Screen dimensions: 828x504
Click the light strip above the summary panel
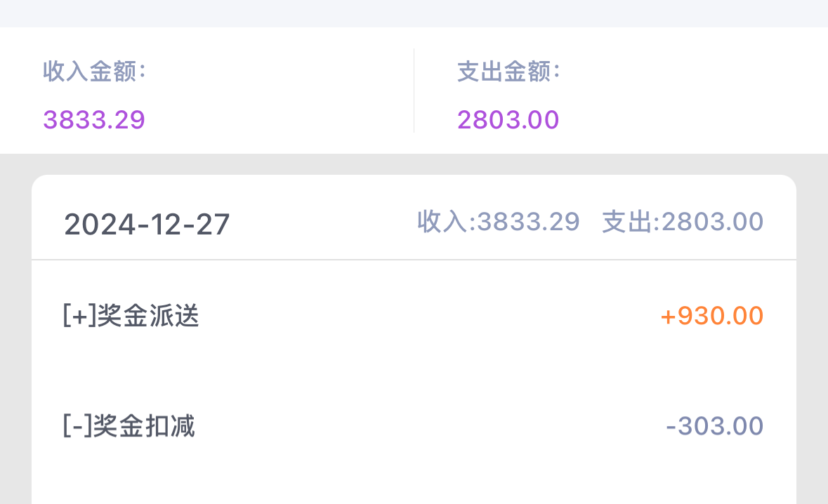click(414, 13)
